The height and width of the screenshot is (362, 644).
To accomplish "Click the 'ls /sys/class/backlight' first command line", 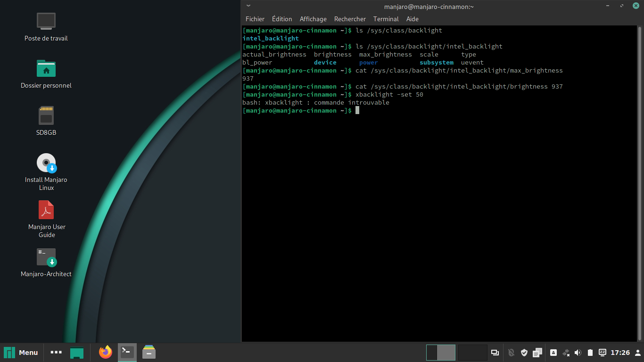I will coord(399,30).
